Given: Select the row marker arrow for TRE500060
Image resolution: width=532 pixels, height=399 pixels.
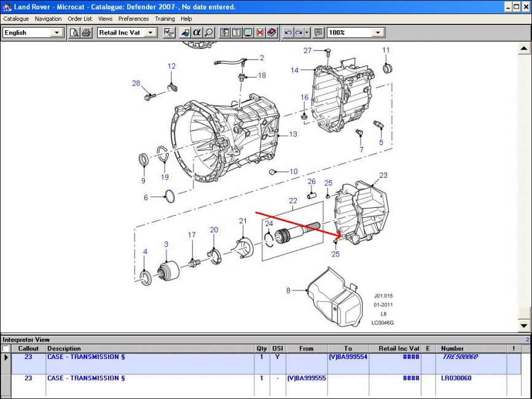Looking at the screenshot, I should point(6,357).
